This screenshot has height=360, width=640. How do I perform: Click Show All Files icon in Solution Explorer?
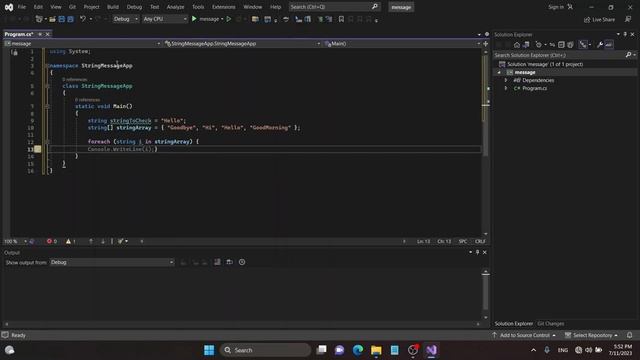[570, 44]
